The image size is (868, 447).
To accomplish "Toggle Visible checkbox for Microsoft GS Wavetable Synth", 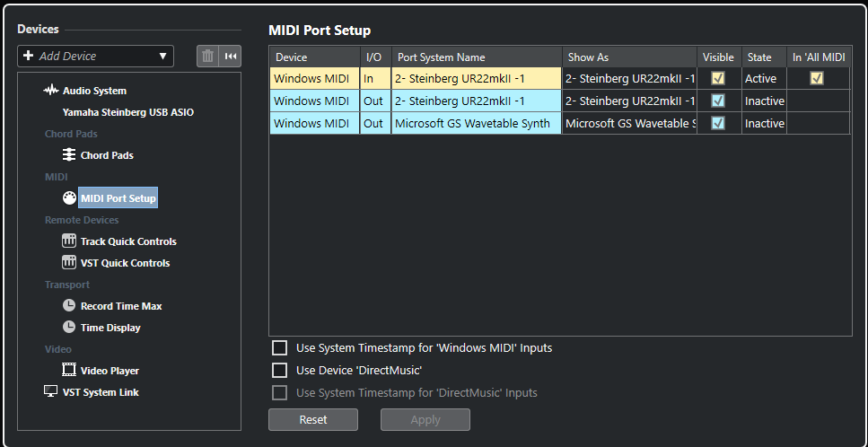I will click(x=718, y=123).
